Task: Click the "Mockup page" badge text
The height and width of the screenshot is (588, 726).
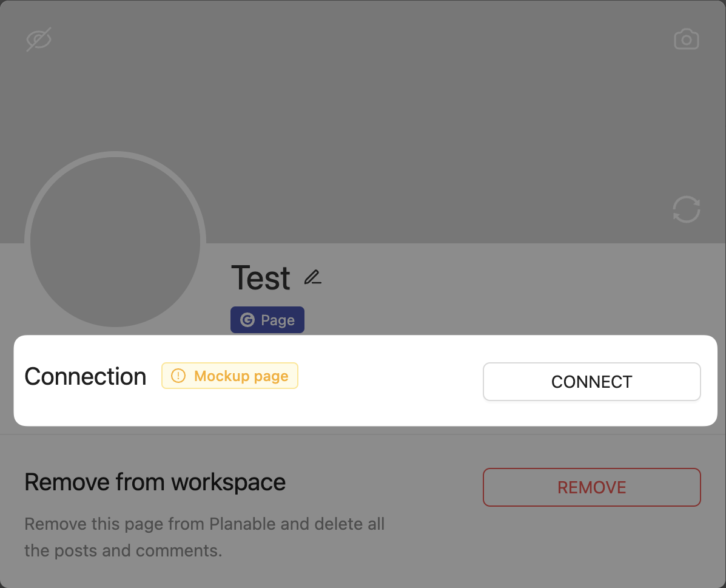Action: coord(241,376)
